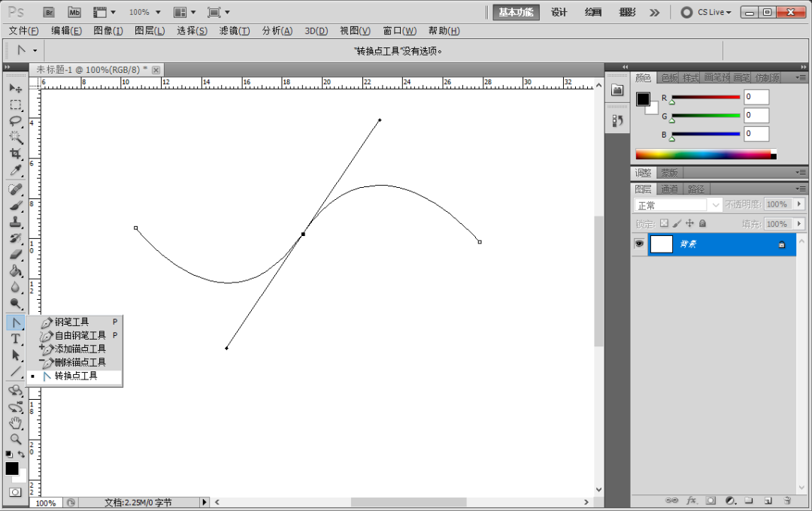Hide the 背景 layer with eye icon
The width and height of the screenshot is (812, 511).
pyautogui.click(x=639, y=243)
